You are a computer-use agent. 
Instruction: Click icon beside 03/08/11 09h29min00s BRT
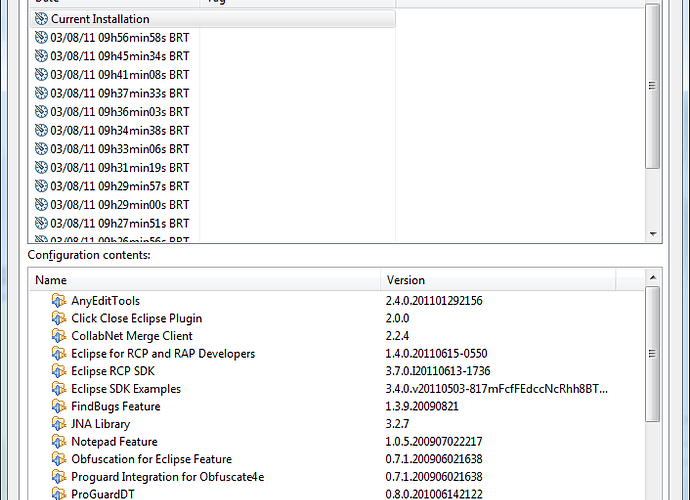coord(41,205)
